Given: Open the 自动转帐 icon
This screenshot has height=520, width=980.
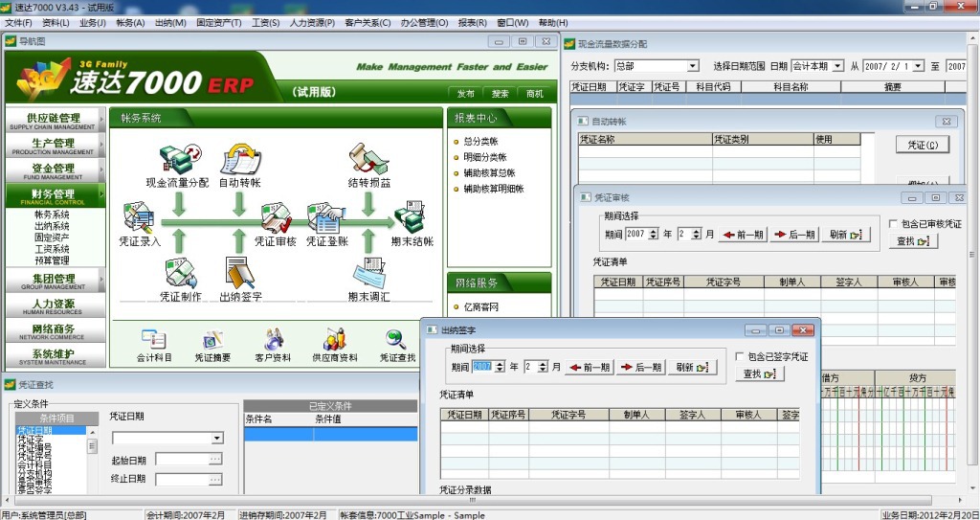Looking at the screenshot, I should pyautogui.click(x=240, y=160).
